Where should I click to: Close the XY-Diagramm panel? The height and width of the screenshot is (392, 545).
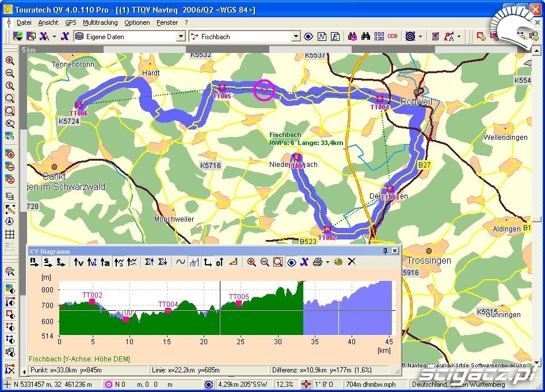point(395,251)
